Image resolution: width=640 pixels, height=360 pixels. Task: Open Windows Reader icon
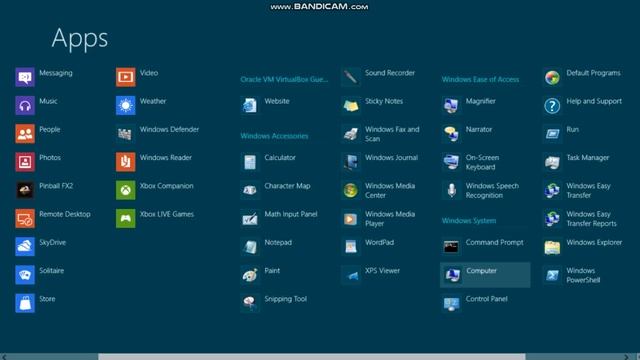coord(126,162)
